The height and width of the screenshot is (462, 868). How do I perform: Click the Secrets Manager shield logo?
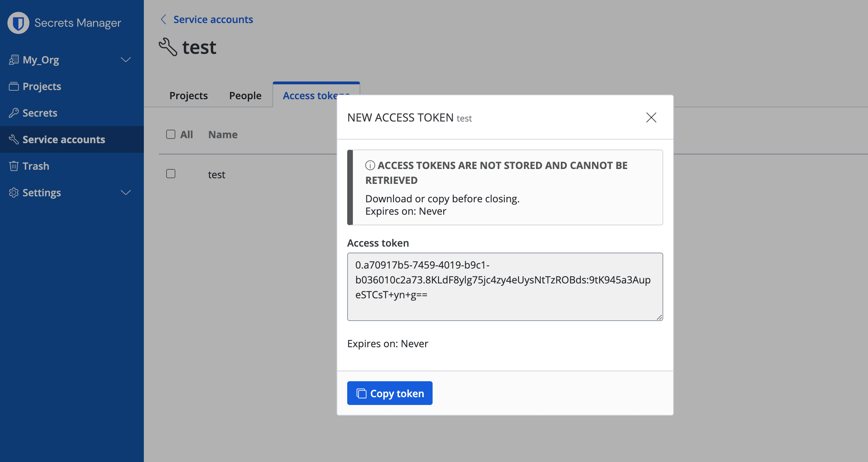pos(18,23)
